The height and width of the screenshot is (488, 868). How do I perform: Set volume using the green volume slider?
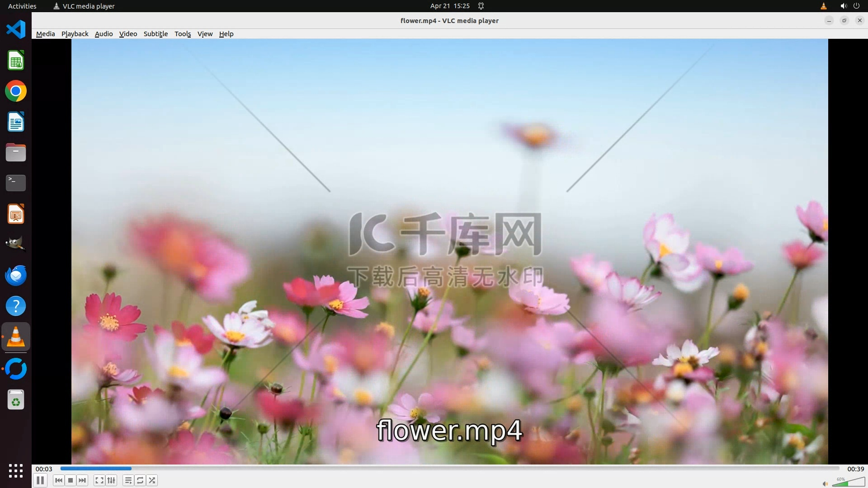[x=848, y=483]
